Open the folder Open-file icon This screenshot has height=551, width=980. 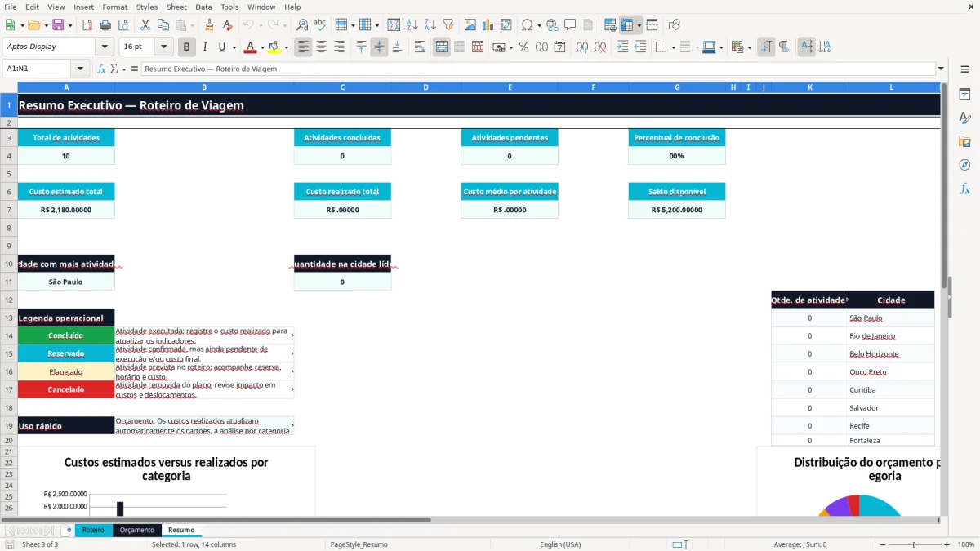(33, 25)
